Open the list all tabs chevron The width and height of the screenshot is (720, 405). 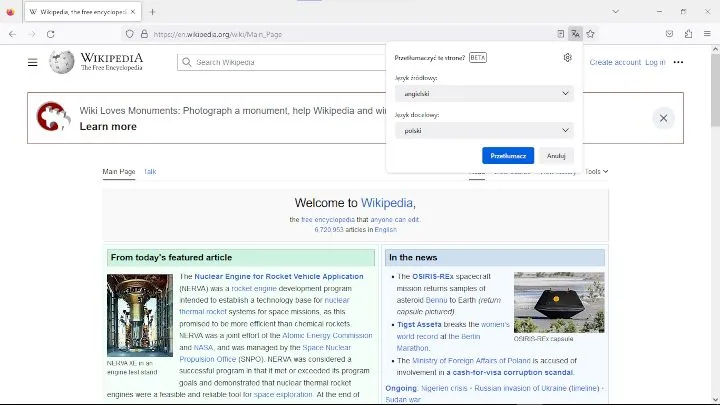pos(615,12)
